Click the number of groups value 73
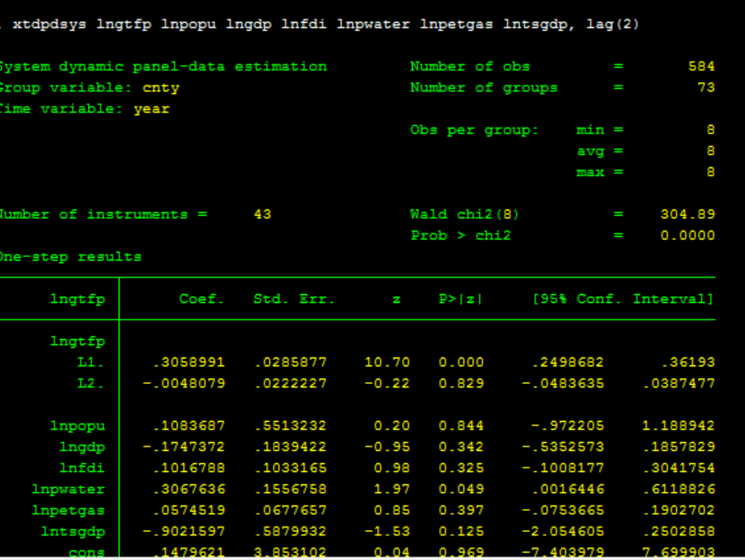Viewport: 745px width, 560px height. (705, 87)
